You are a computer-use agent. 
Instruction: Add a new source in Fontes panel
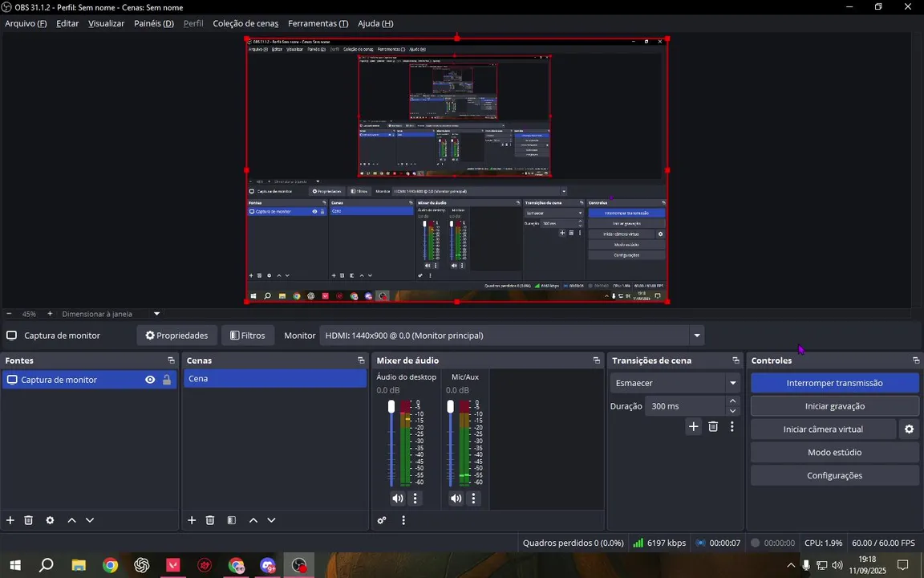pos(10,520)
